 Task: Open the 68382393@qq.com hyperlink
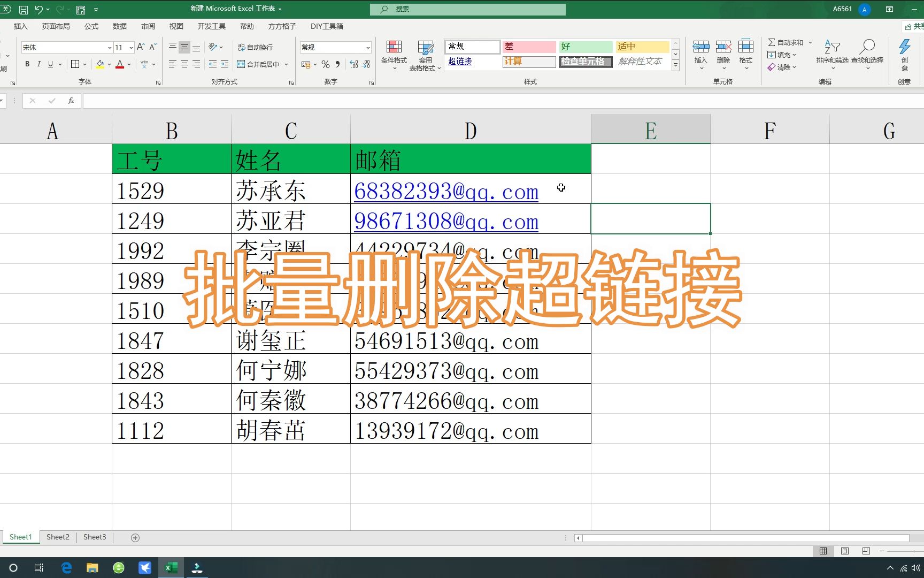coord(445,191)
